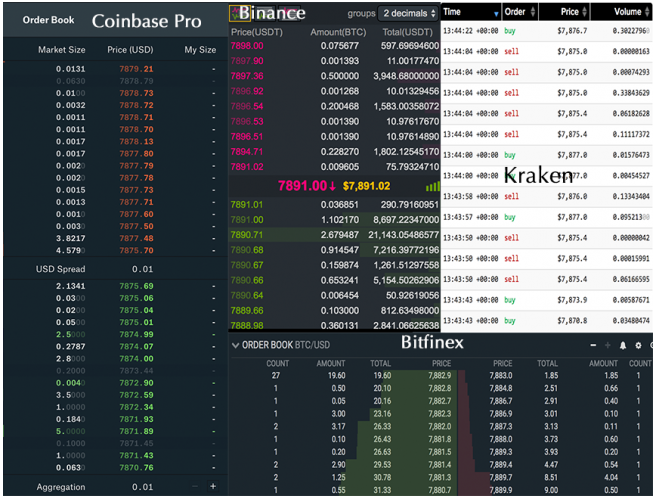The width and height of the screenshot is (658, 501).
Task: Select Bitfinex bid price 7,882.0
Action: (440, 426)
